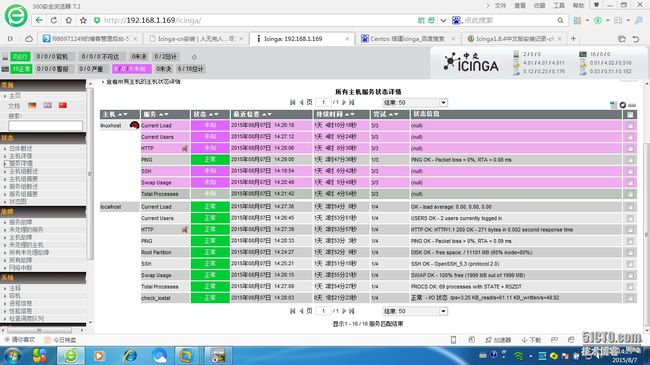The image size is (650, 365).
Task: Open Internet Explorer from the taskbar
Action: tap(130, 356)
